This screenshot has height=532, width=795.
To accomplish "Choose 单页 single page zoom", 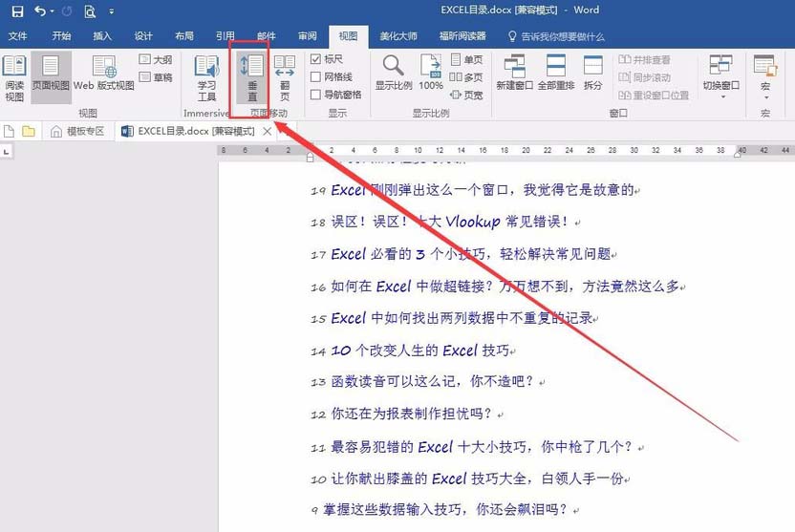I will [466, 59].
